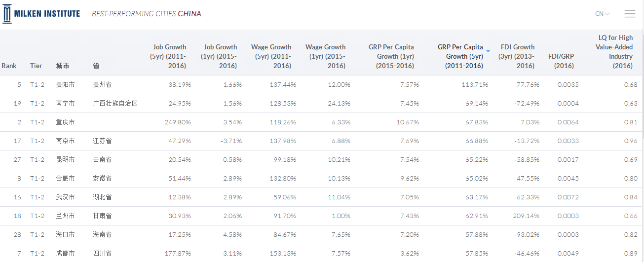Click the Best-Performing Cities China title

(x=147, y=14)
